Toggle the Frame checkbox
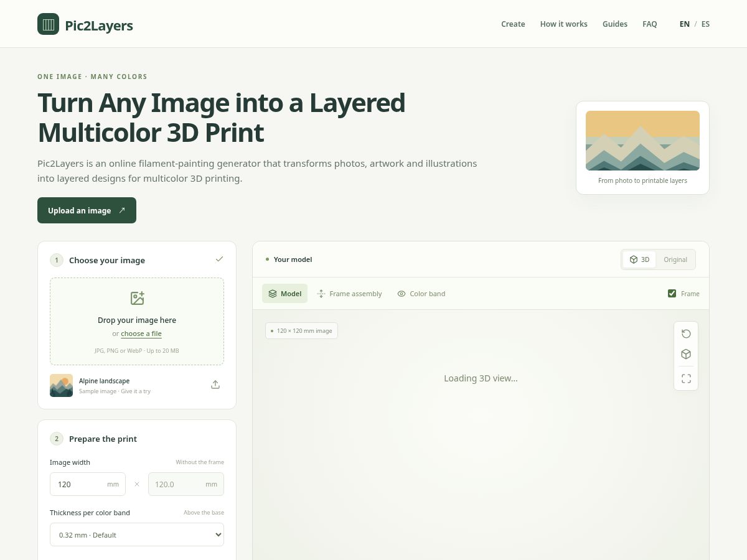 (672, 294)
